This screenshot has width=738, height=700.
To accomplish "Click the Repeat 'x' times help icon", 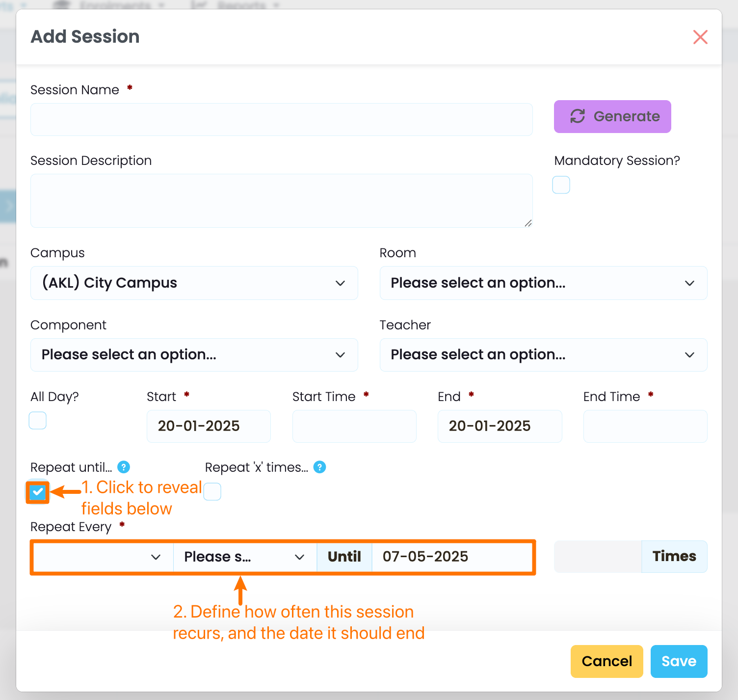I will (320, 467).
